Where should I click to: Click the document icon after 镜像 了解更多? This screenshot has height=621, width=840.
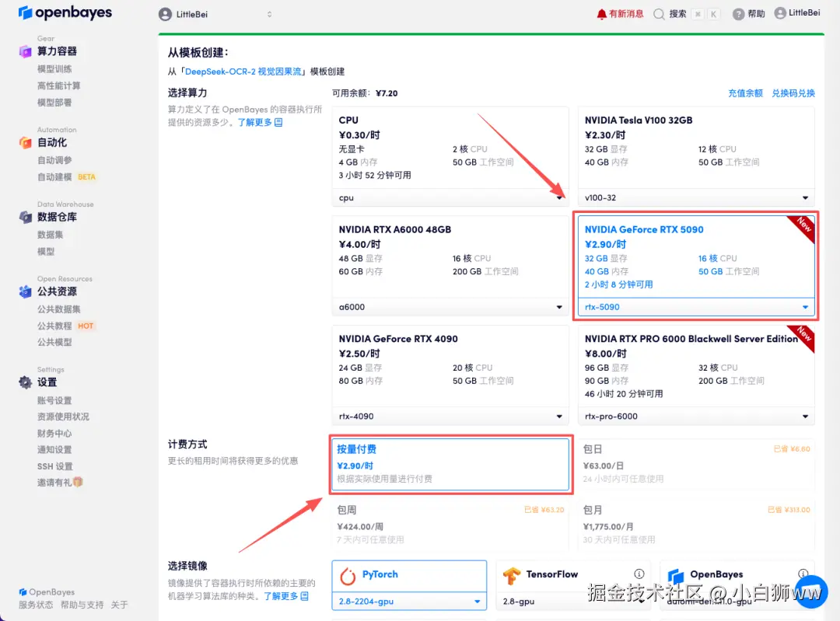click(x=304, y=596)
